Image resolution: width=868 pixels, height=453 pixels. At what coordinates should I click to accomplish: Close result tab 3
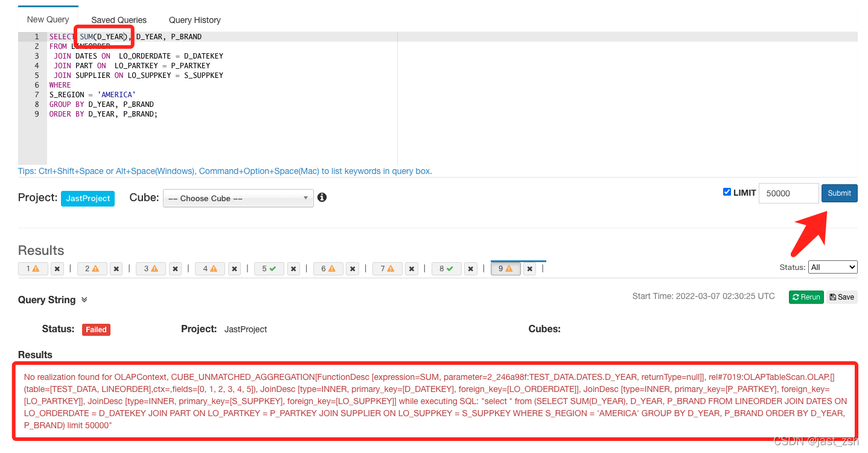[175, 269]
